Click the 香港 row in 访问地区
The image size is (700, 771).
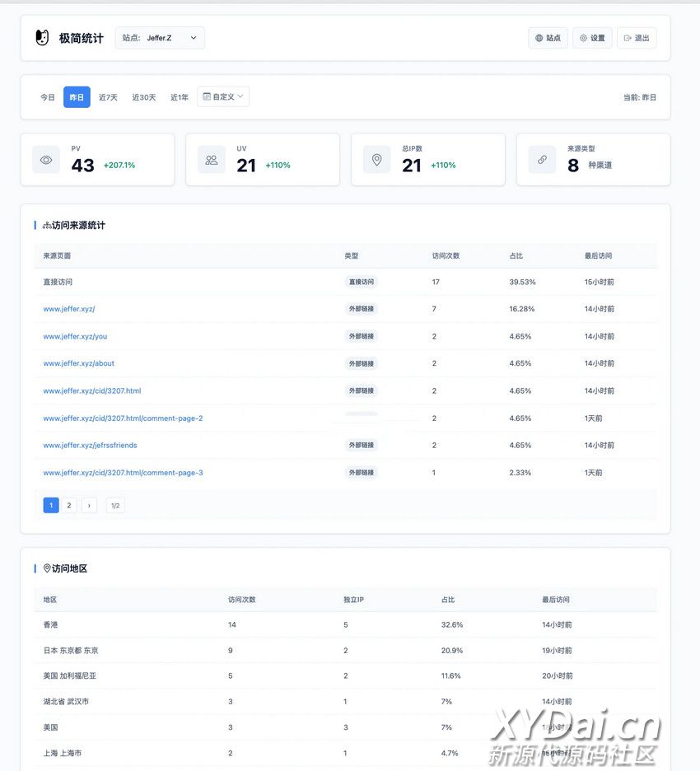coord(51,624)
